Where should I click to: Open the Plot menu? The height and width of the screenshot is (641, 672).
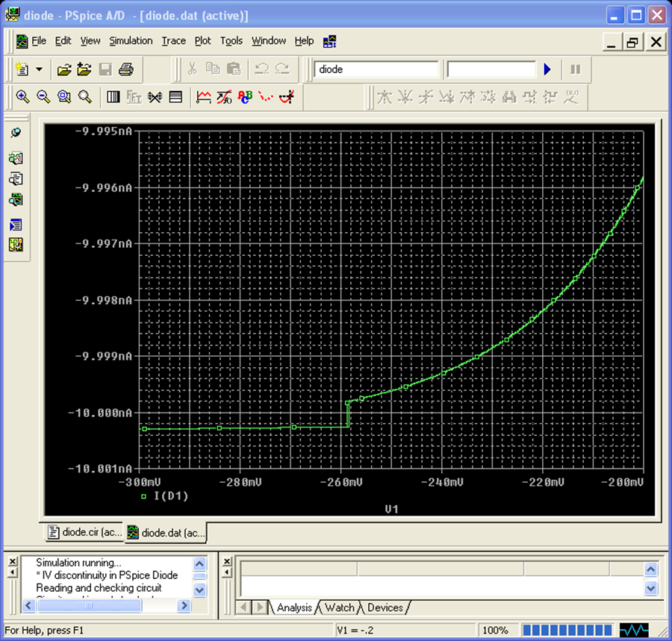(x=202, y=41)
